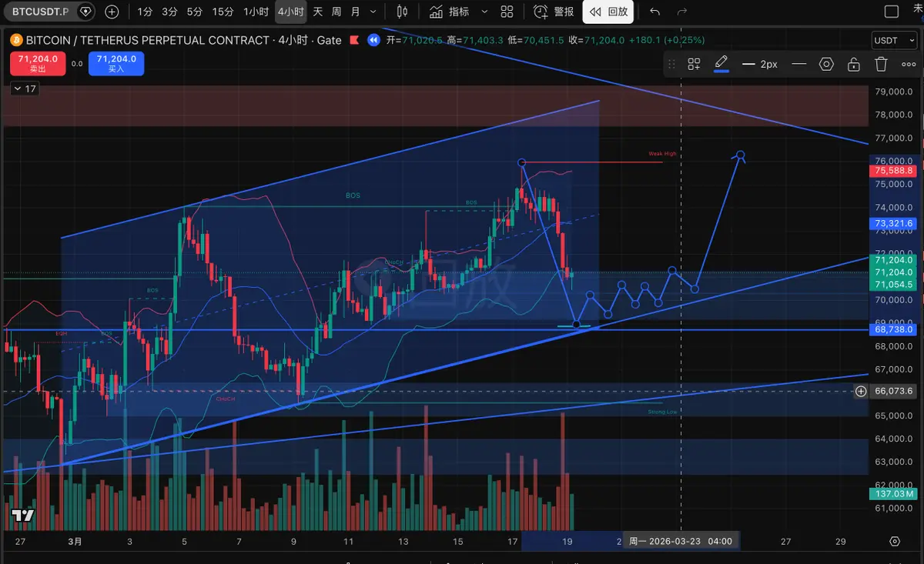Viewport: 924px width, 564px height.
Task: Switch to the 天 daily timeframe
Action: (317, 12)
